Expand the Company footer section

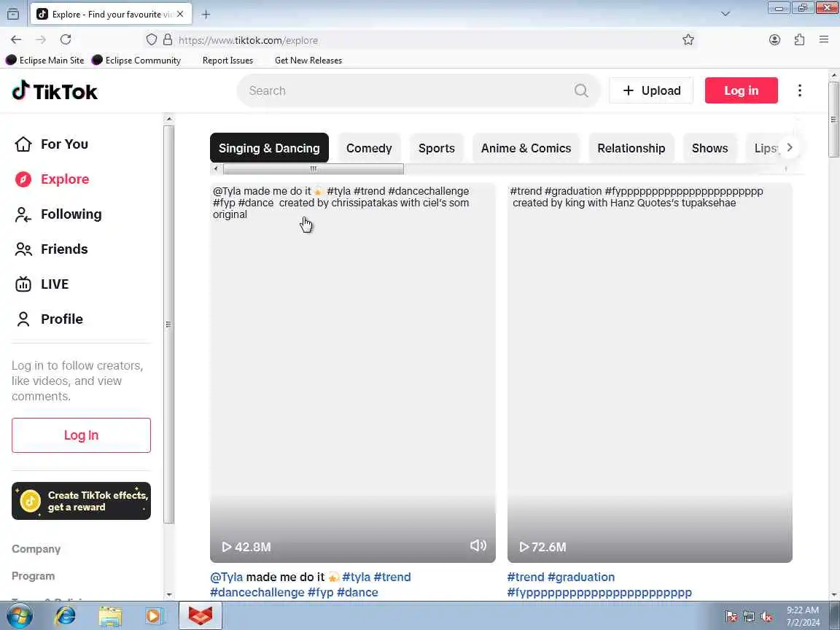[36, 549]
